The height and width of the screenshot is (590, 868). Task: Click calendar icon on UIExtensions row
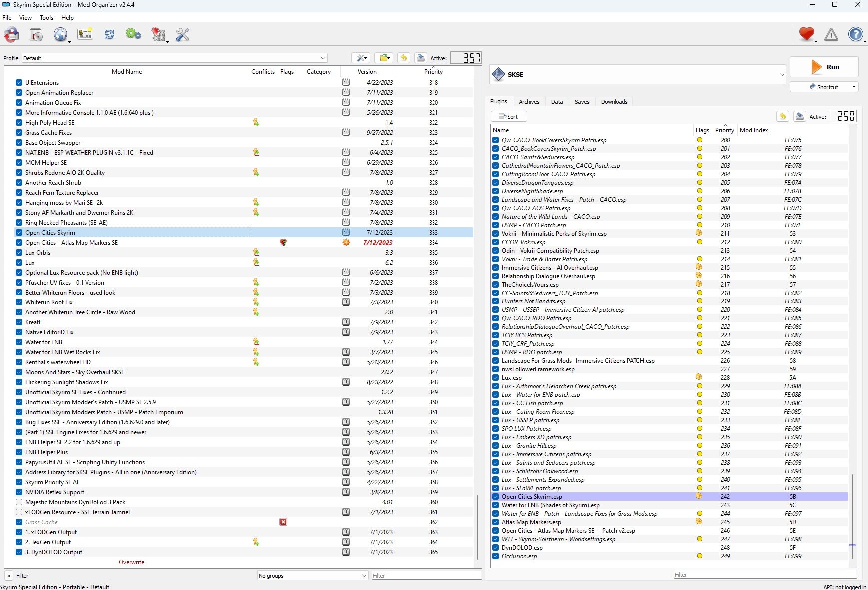(x=346, y=82)
